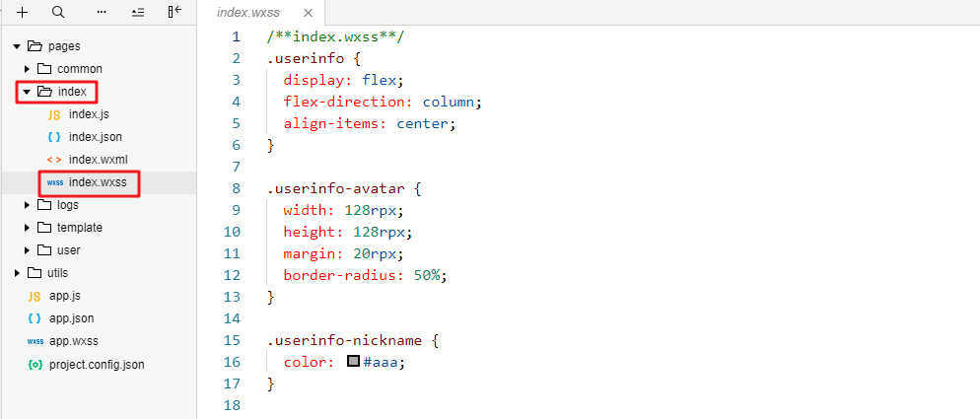Open the more options ellipsis menu
This screenshot has height=419, width=980.
point(102,13)
